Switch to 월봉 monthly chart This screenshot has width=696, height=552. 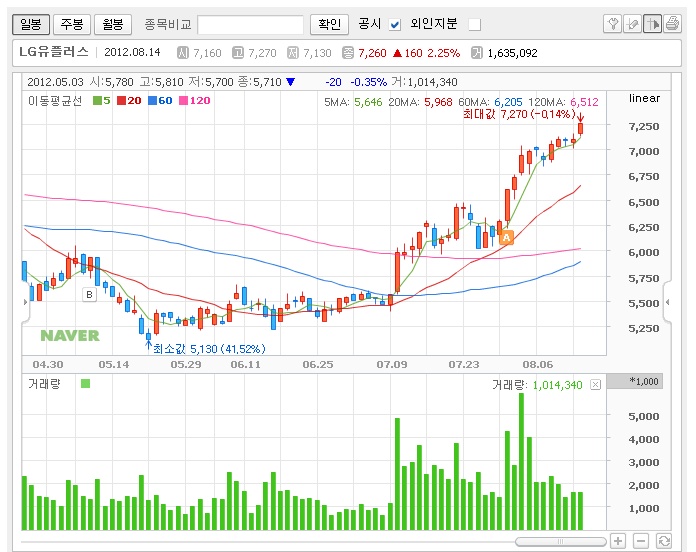113,24
